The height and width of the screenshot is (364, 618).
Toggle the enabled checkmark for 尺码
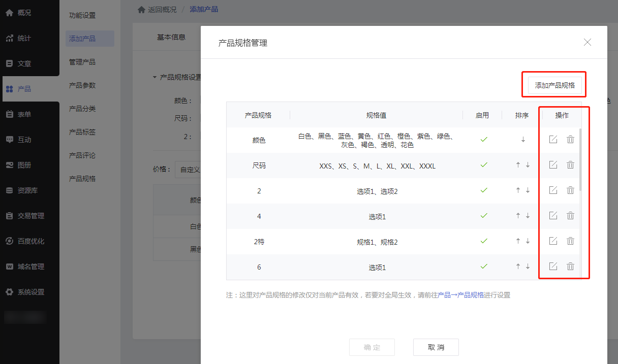point(484,165)
